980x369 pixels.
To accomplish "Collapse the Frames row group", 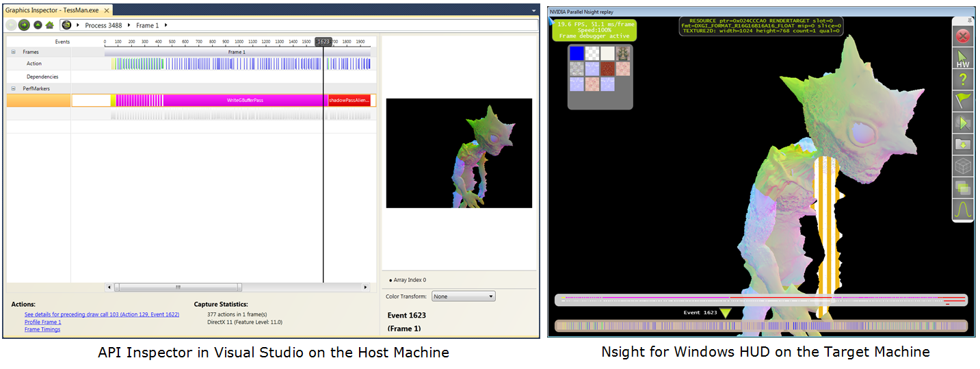I will coord(13,52).
